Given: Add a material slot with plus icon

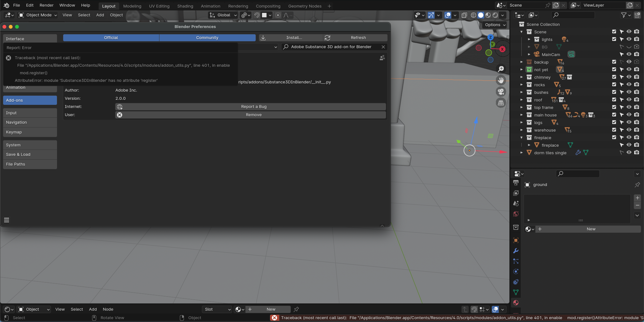Looking at the screenshot, I should [x=637, y=198].
